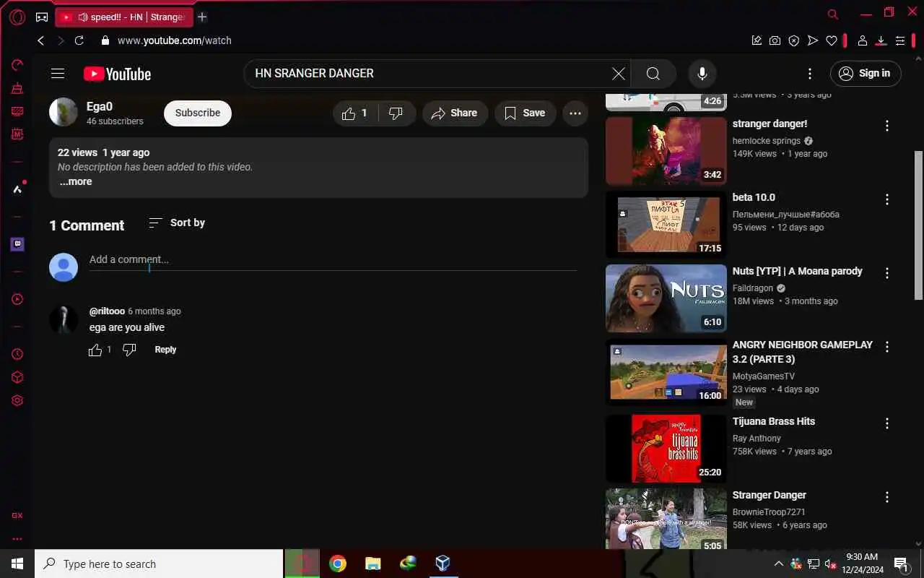Take a snapshot with camera icon

[x=775, y=40]
